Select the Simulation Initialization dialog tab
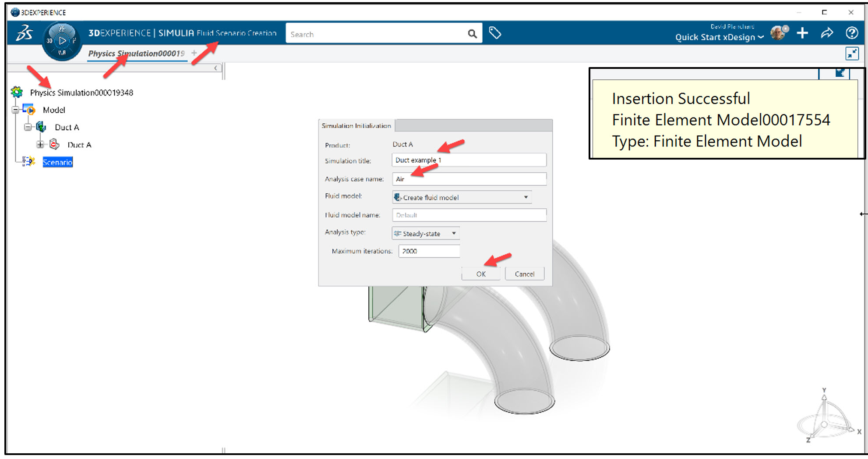 [356, 125]
